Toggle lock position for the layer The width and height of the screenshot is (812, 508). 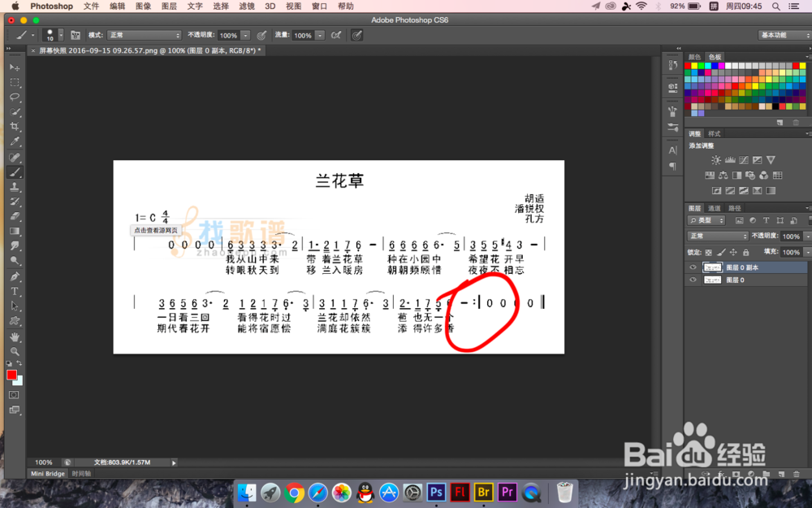pos(733,253)
